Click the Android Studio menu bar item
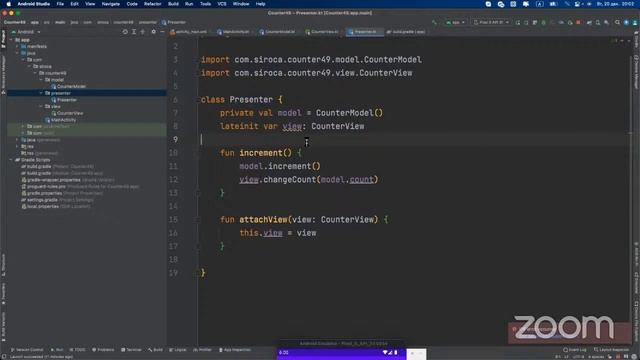640x360 pixels. coord(33,4)
